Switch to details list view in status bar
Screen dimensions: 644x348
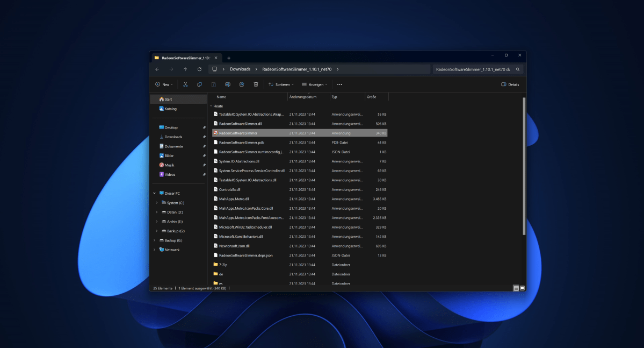click(516, 288)
